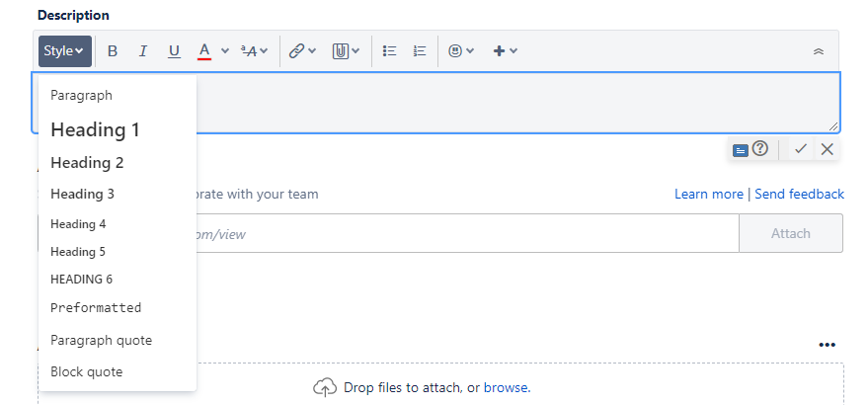Expand the attachment options dropdown arrow

(355, 51)
